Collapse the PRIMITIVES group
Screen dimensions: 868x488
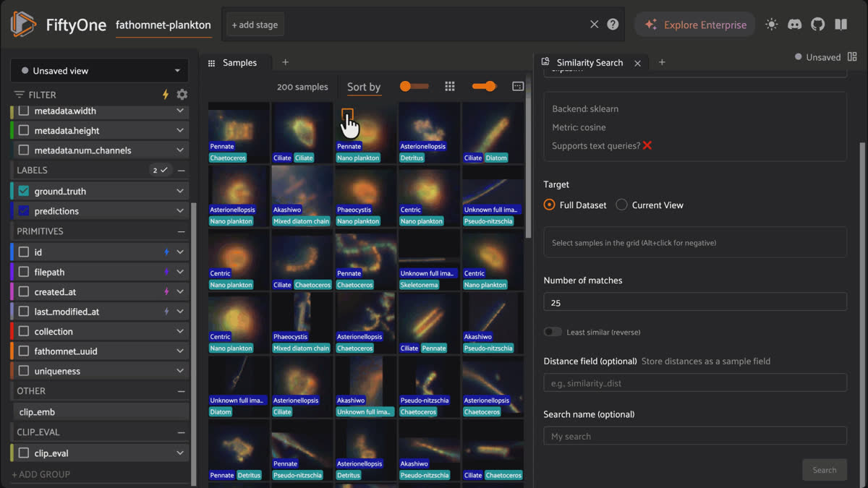tap(182, 231)
